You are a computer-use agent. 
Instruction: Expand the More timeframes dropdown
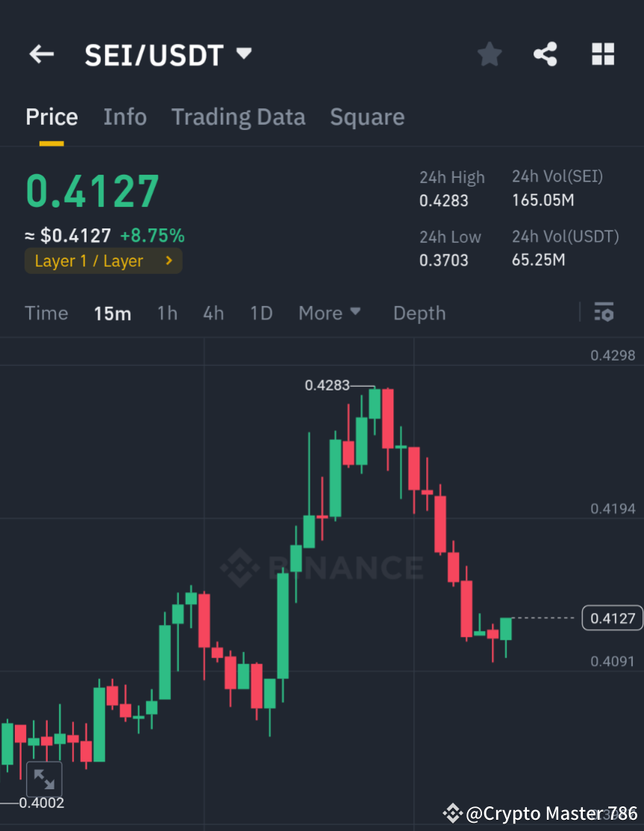pyautogui.click(x=329, y=313)
